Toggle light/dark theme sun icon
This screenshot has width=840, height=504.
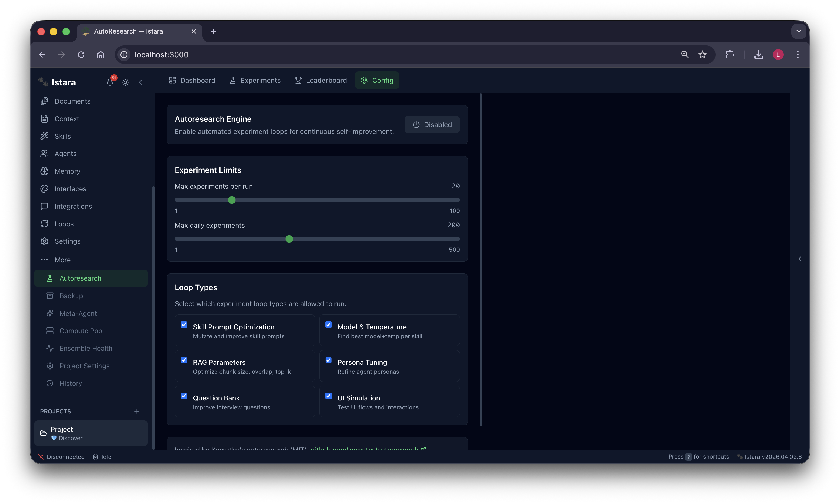click(125, 82)
